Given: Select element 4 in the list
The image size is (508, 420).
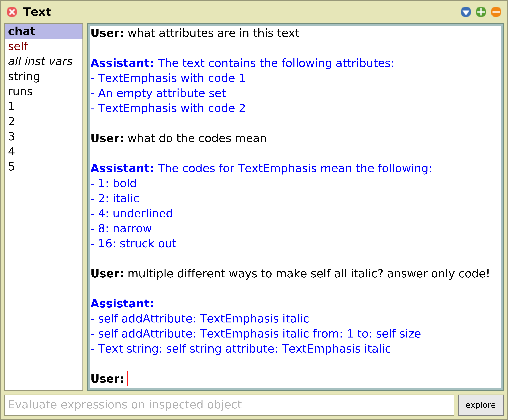Looking at the screenshot, I should 44,152.
